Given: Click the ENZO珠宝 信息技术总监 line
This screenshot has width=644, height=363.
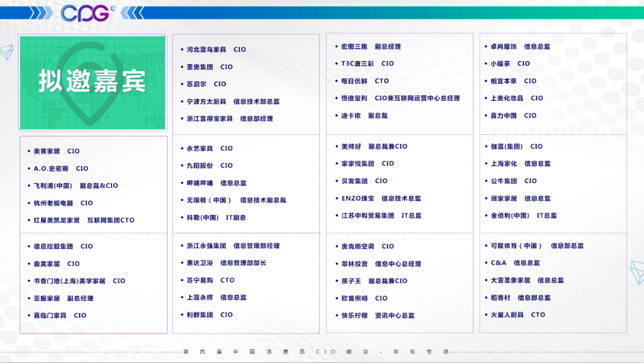Looking at the screenshot, I should (381, 199).
